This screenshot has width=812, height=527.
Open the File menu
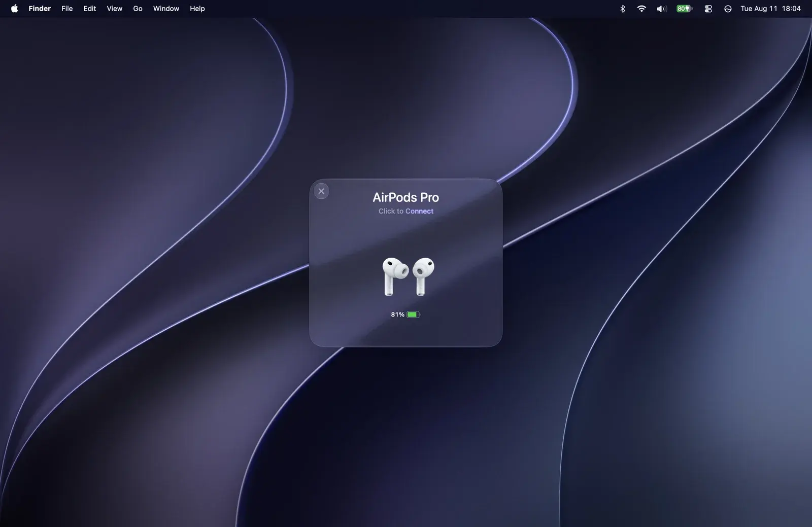[x=67, y=9]
